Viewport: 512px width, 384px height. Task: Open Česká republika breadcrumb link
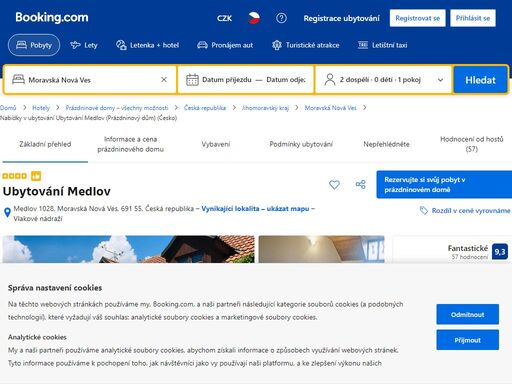pos(205,108)
